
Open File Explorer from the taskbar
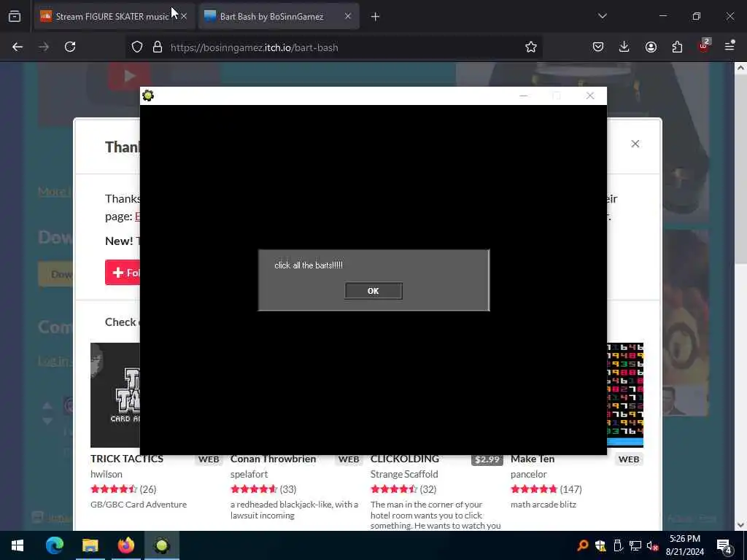tap(90, 545)
